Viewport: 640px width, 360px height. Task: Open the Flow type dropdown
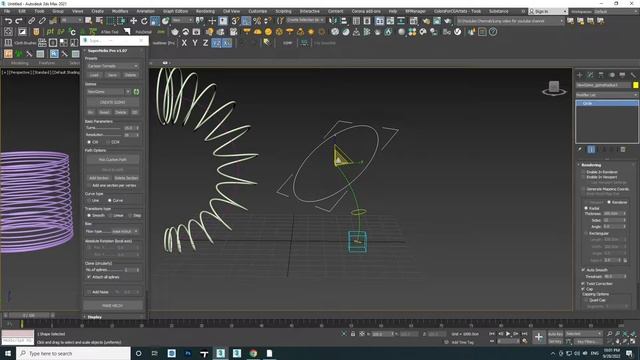(125, 231)
